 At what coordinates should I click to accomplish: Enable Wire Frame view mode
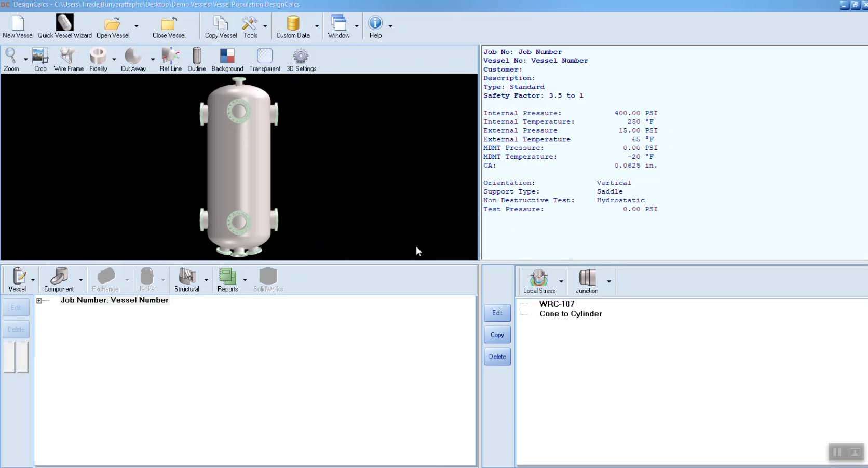[x=68, y=60]
